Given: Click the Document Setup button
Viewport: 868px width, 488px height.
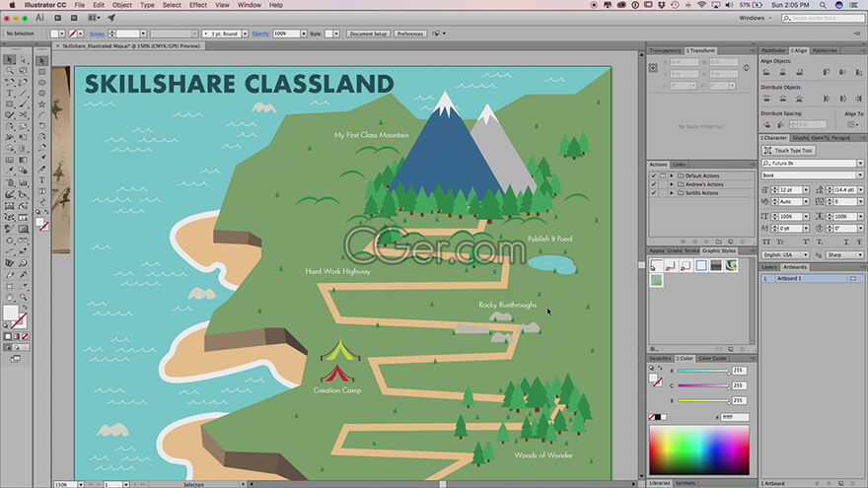Looking at the screenshot, I should [368, 34].
